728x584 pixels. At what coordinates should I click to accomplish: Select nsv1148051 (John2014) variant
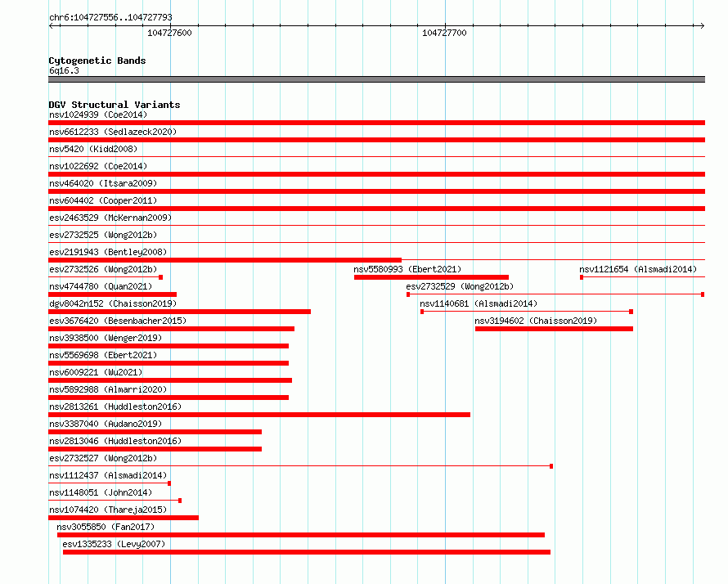pos(101,492)
